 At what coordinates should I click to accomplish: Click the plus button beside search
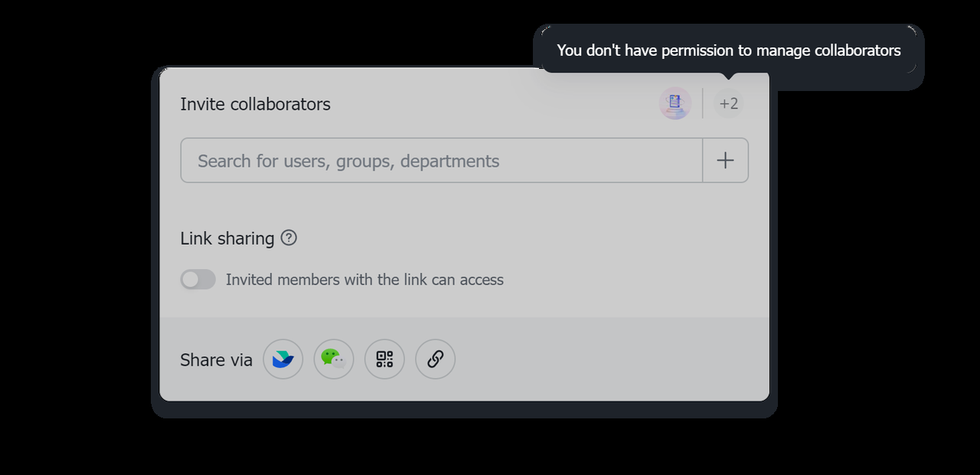(x=725, y=161)
